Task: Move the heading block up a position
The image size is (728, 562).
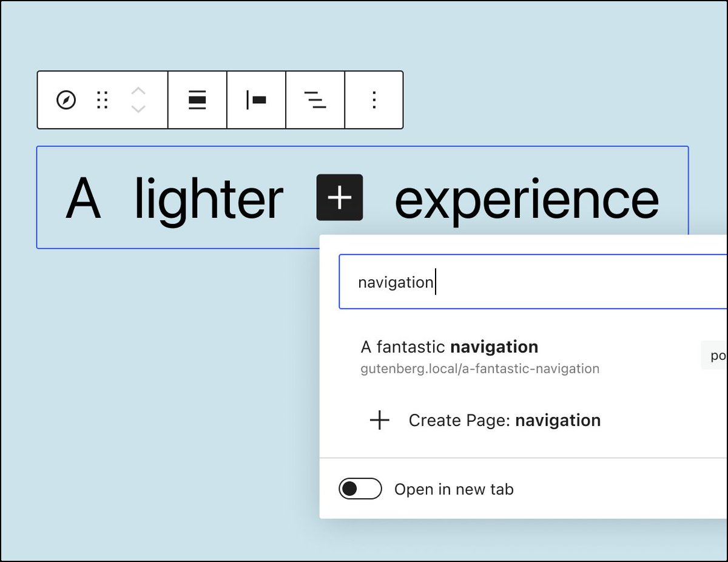Action: tap(138, 91)
